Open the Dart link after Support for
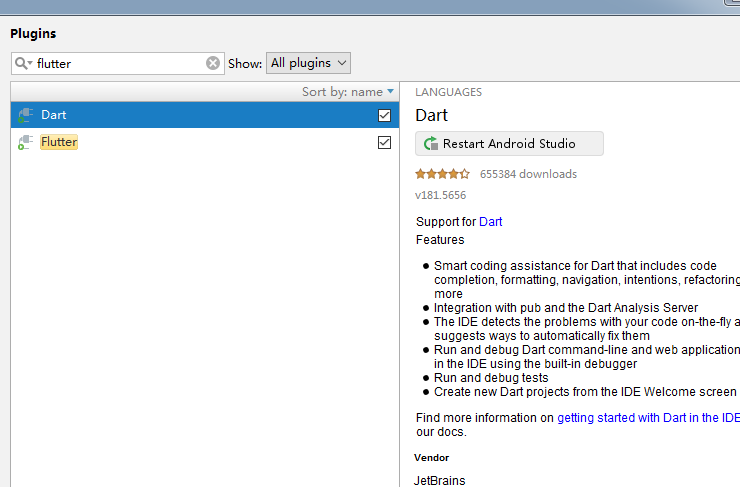The width and height of the screenshot is (740, 487). [490, 222]
